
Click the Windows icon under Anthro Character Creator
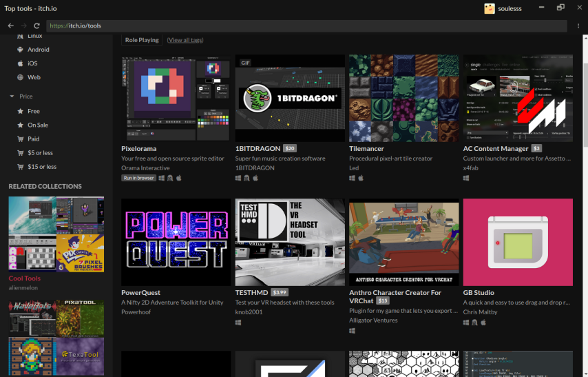click(352, 331)
